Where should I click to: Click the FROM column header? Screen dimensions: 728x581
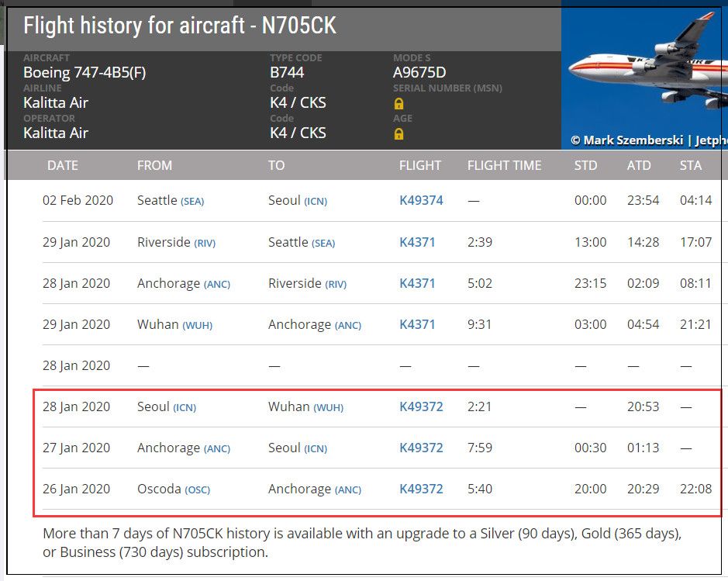pyautogui.click(x=154, y=165)
